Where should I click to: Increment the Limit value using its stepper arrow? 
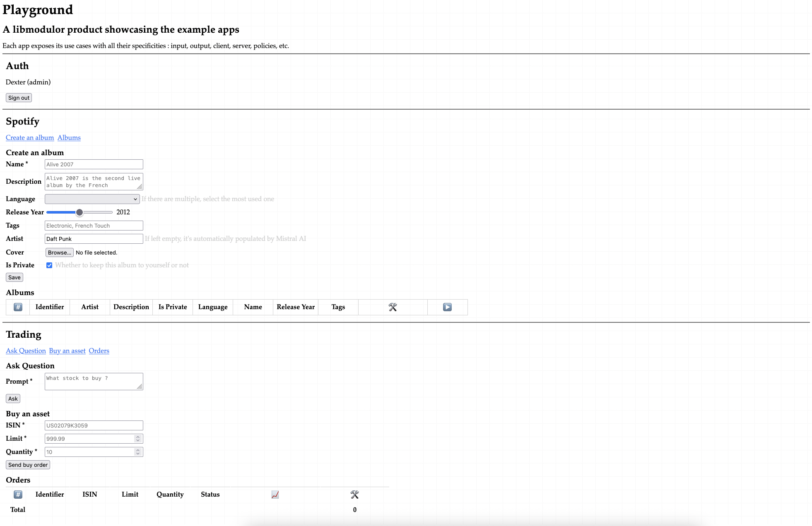[138, 437]
